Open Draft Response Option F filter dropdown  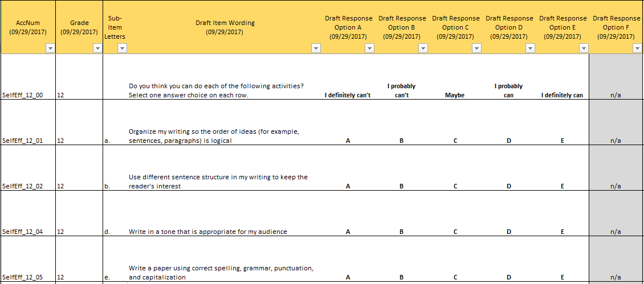[x=637, y=49]
